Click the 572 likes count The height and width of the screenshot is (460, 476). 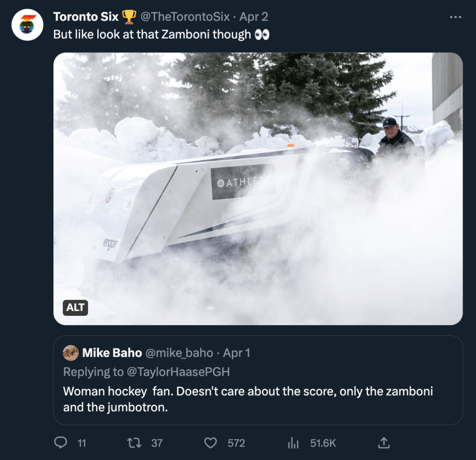pos(236,443)
